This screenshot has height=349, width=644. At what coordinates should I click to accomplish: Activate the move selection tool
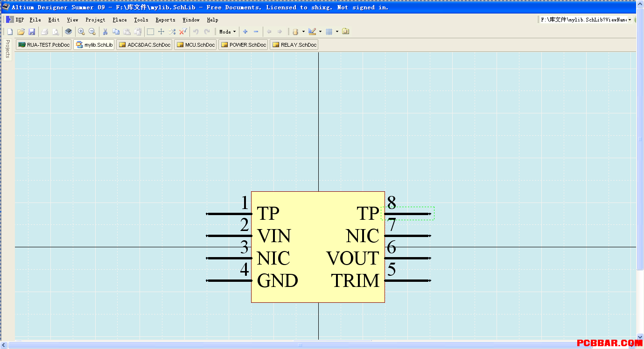pyautogui.click(x=161, y=32)
